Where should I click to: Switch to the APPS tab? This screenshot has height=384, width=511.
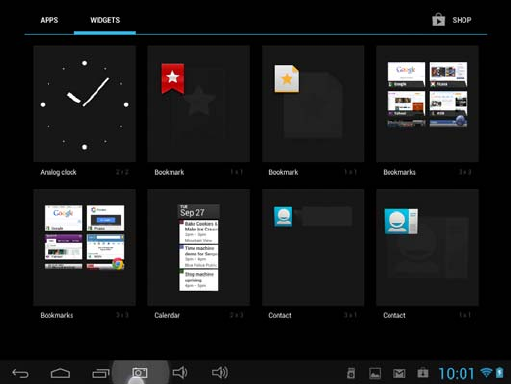point(49,20)
